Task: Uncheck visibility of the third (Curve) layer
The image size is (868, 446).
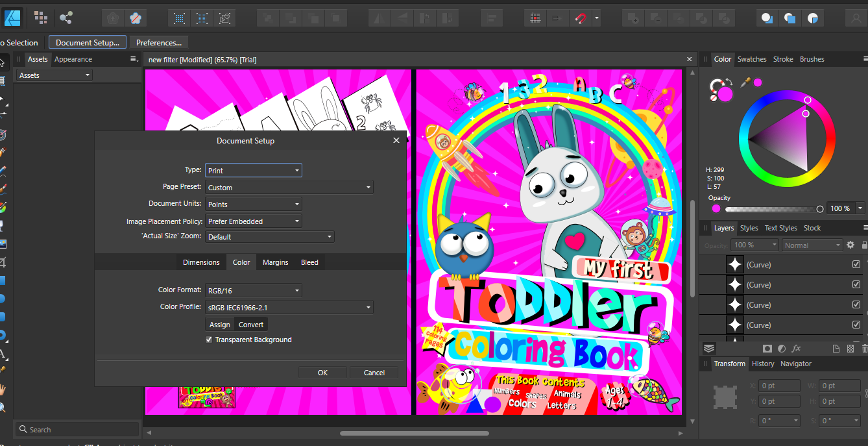Action: point(856,304)
